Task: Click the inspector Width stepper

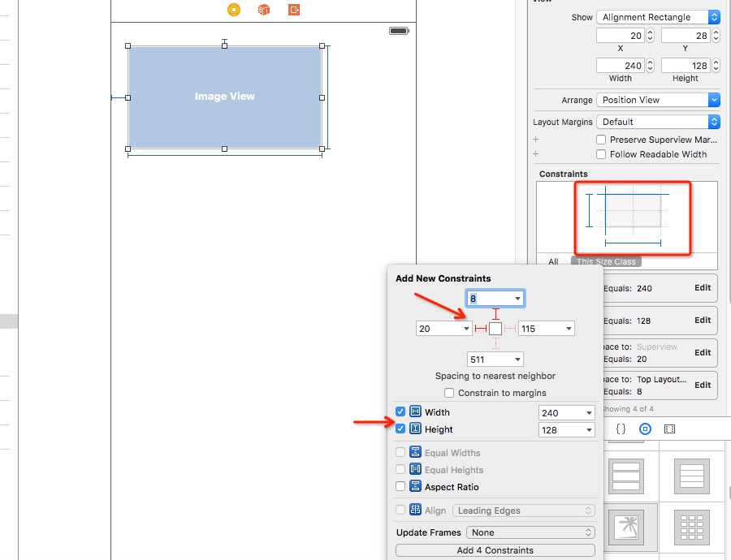Action: coord(650,66)
